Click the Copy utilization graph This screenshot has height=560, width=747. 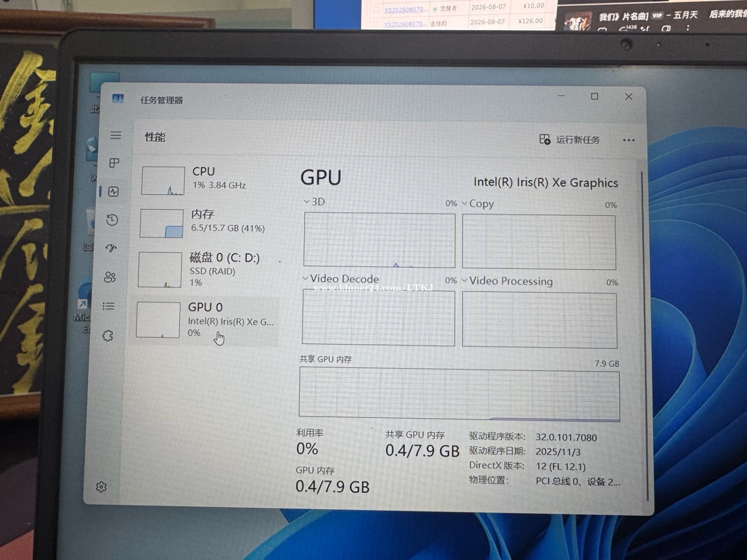539,242
